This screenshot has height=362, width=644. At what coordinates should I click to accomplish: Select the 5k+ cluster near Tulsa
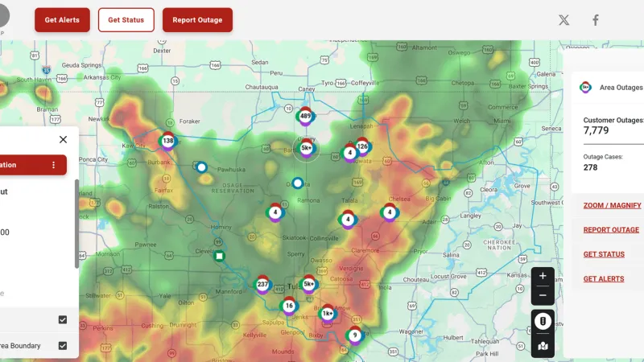[308, 284]
